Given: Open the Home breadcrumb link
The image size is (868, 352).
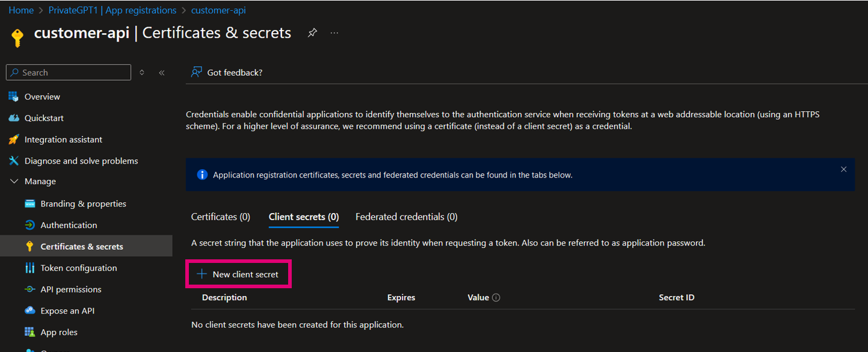Looking at the screenshot, I should (21, 10).
